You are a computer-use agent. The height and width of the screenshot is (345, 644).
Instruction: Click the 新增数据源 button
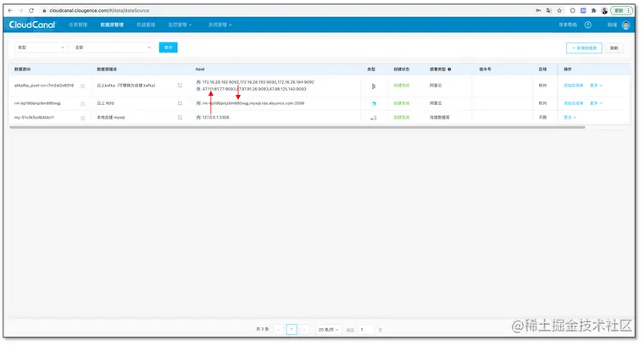pos(584,48)
